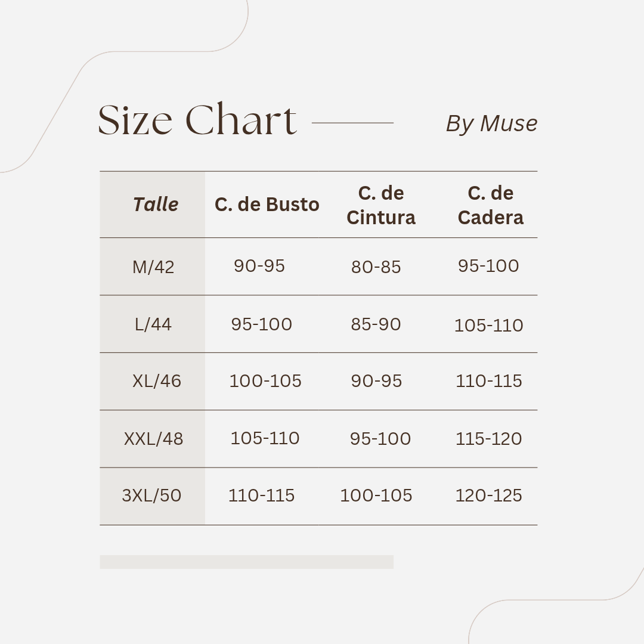Click the line beside the Size Chart title

click(352, 123)
